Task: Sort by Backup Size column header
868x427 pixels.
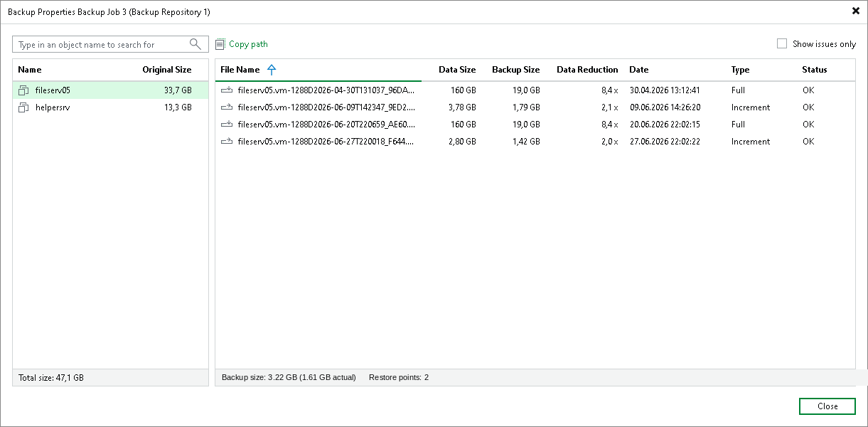Action: point(516,70)
